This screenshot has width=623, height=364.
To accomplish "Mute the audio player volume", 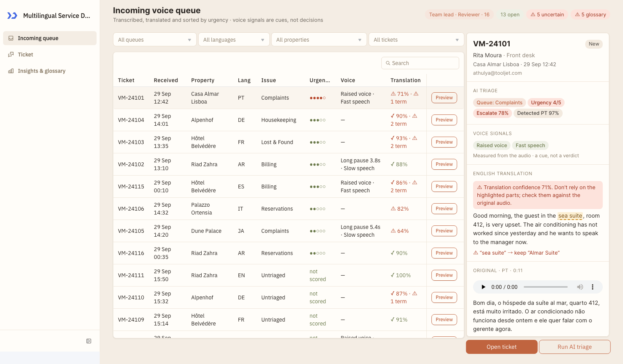I will tap(580, 287).
